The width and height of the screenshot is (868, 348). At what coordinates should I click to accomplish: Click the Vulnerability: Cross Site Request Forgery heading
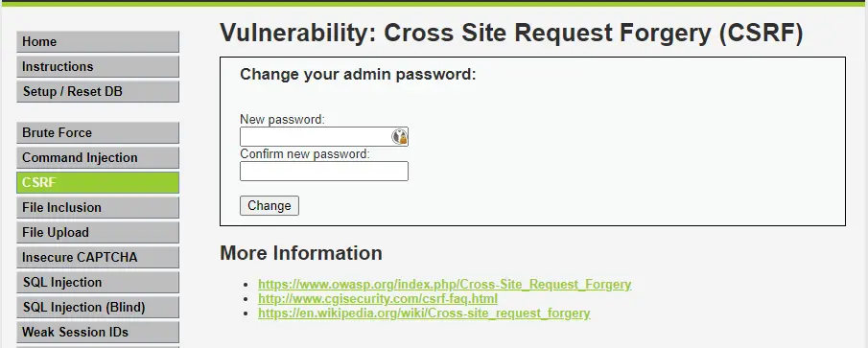click(x=511, y=34)
